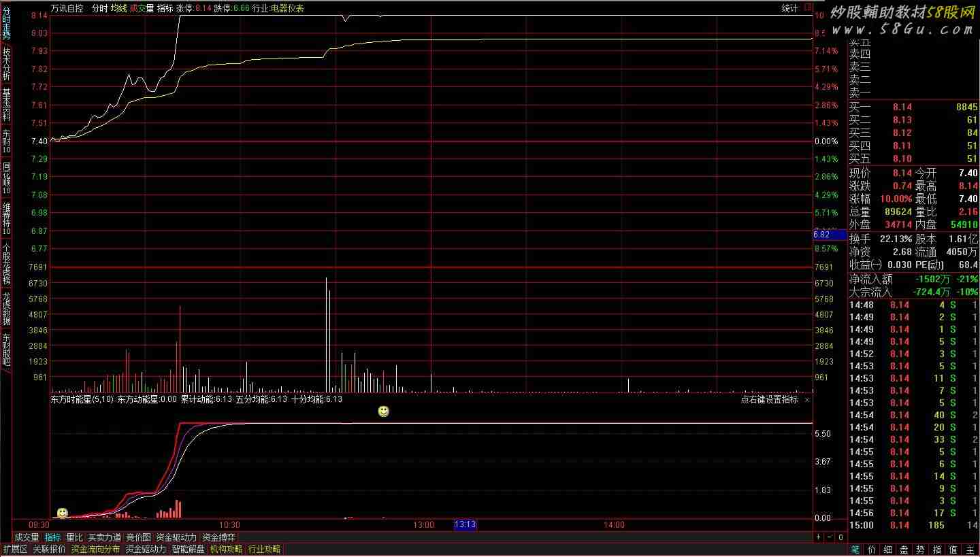This screenshot has height=557, width=980.
Task: Click the 点右键设置指标 indicator settings link
Action: [x=770, y=400]
